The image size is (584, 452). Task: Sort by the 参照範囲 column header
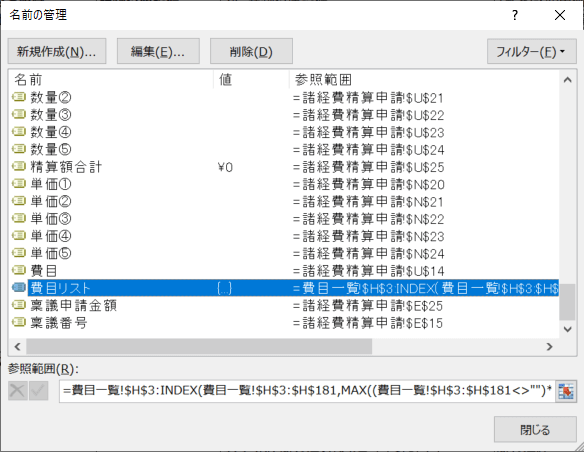(424, 79)
